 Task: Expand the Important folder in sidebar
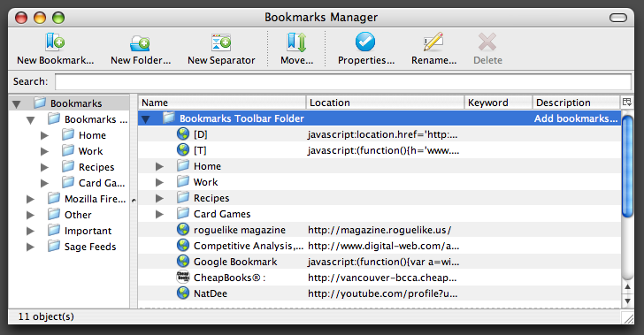click(30, 231)
